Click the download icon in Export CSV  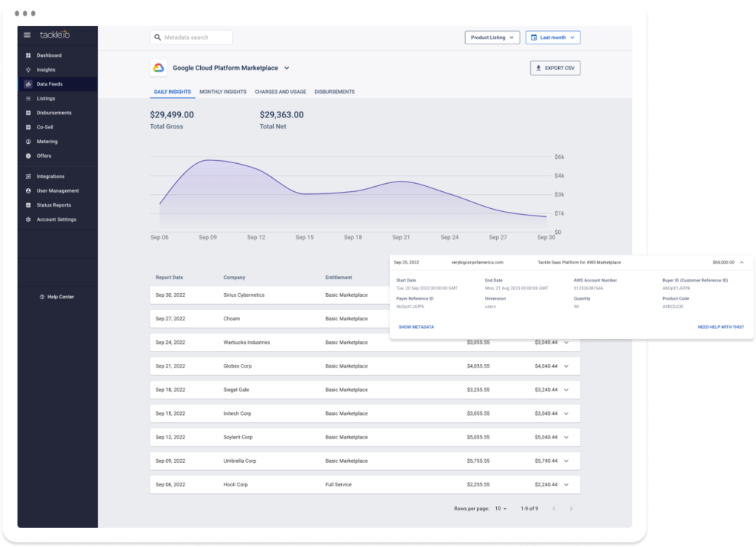pyautogui.click(x=538, y=68)
